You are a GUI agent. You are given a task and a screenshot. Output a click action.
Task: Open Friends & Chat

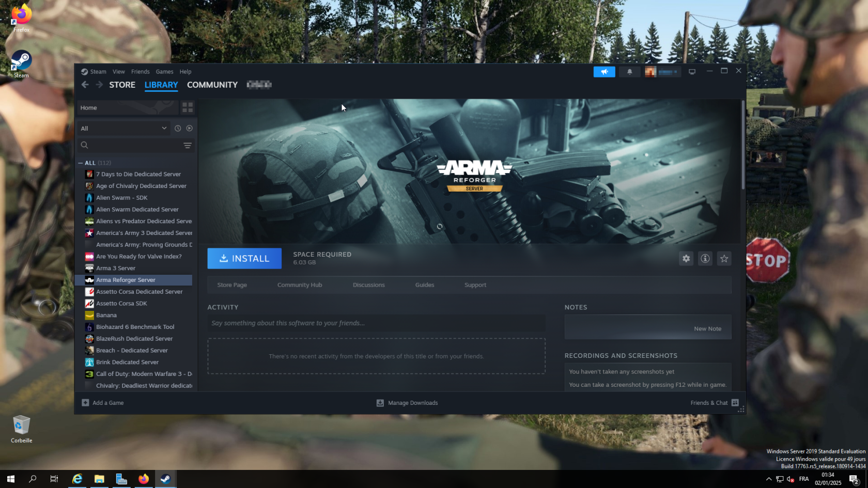(715, 403)
